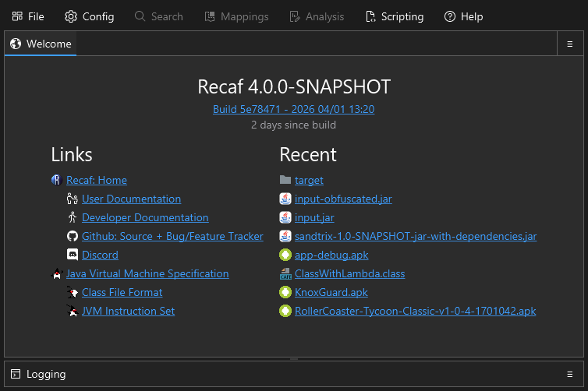This screenshot has width=588, height=391.
Task: Click the divider handle above Logging
Action: pos(294,359)
